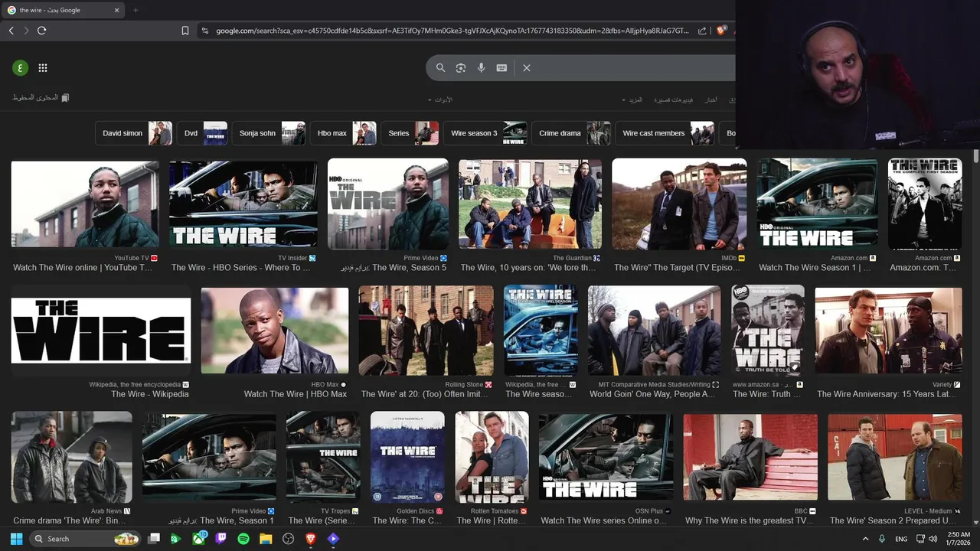Open the Windows Start menu
This screenshot has height=551, width=980.
(x=16, y=539)
